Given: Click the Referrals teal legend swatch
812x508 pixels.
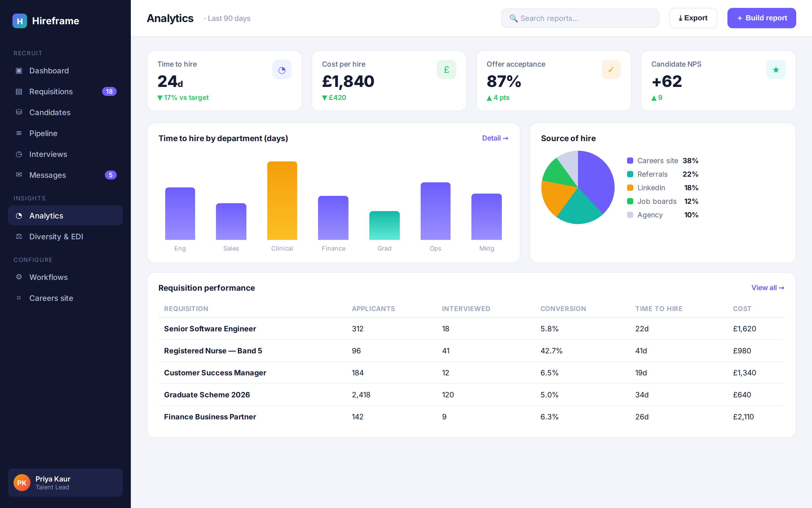Looking at the screenshot, I should coord(630,174).
